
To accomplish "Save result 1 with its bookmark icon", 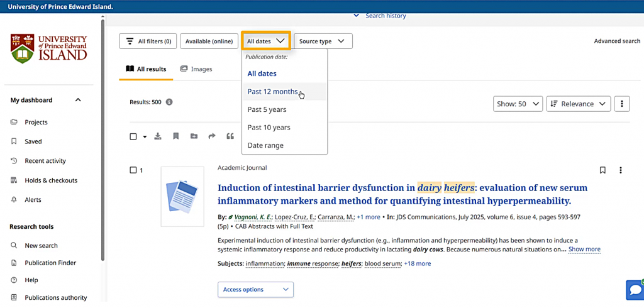I will click(602, 170).
